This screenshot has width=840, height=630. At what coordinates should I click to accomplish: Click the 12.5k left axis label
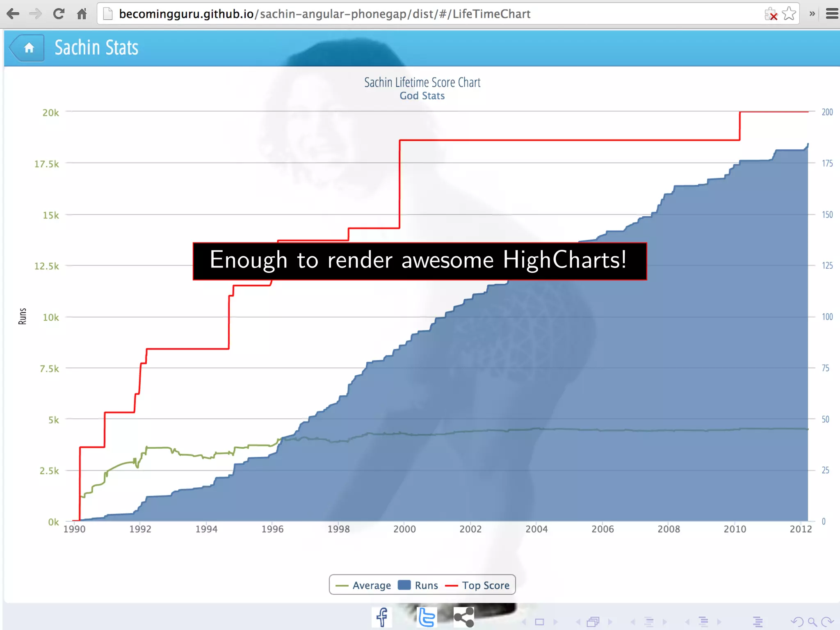pos(47,266)
